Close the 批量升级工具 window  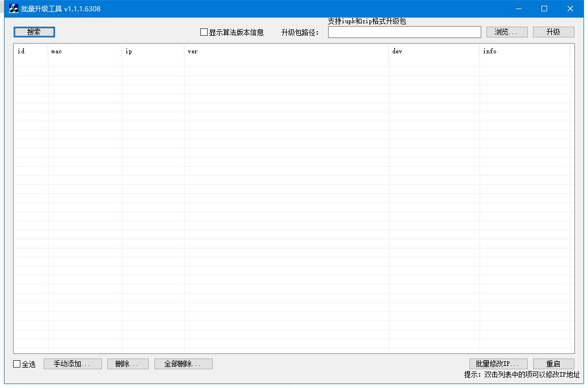570,9
